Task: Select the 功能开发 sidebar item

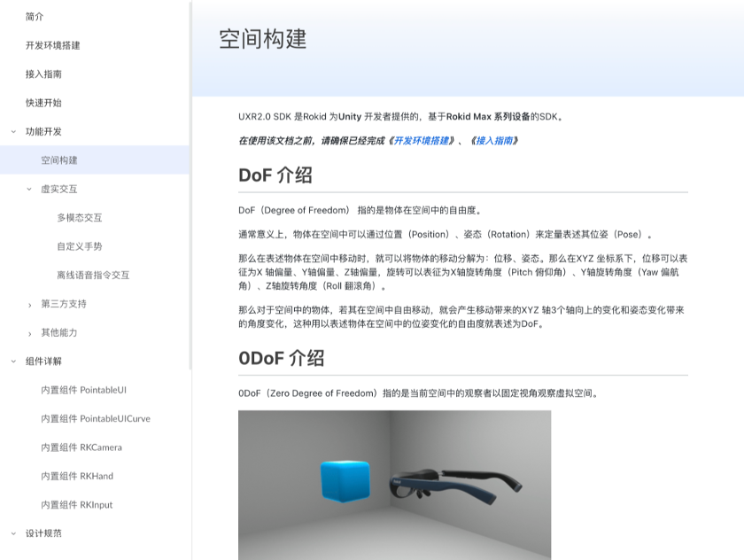Action: [x=43, y=131]
